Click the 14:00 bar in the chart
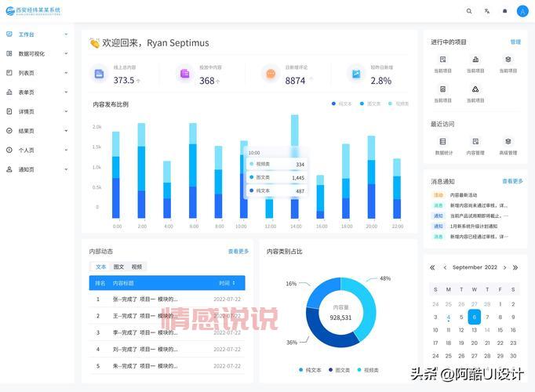This screenshot has height=392, width=535. click(x=295, y=166)
